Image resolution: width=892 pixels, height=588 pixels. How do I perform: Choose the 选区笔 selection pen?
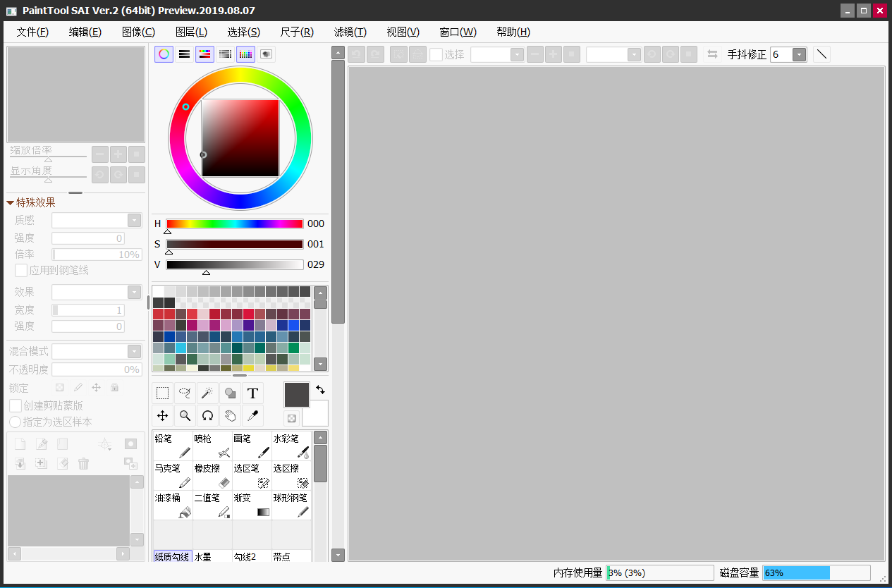point(252,476)
